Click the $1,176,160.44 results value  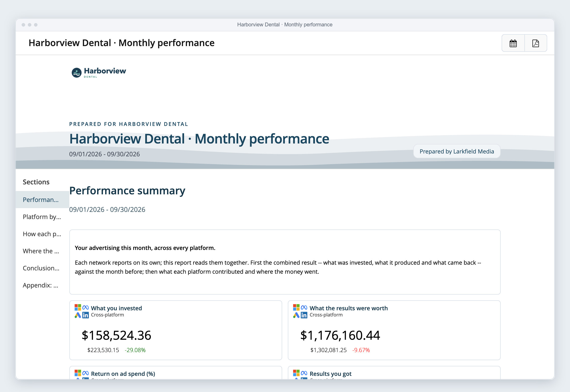[340, 335]
